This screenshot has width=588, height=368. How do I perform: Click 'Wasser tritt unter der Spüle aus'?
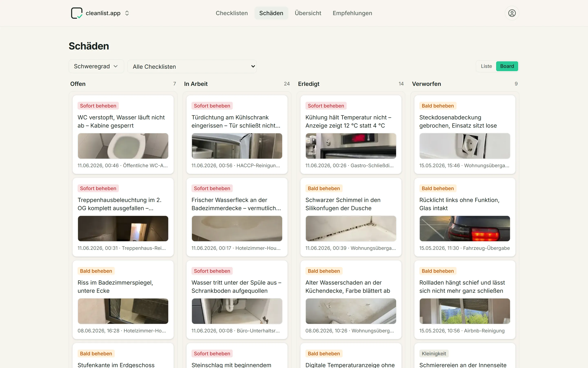236,287
